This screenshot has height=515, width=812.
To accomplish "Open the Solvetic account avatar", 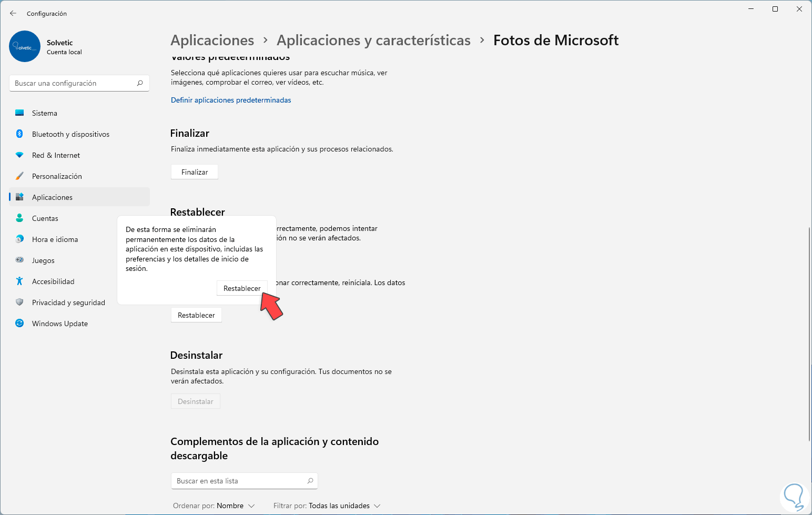I will click(25, 46).
